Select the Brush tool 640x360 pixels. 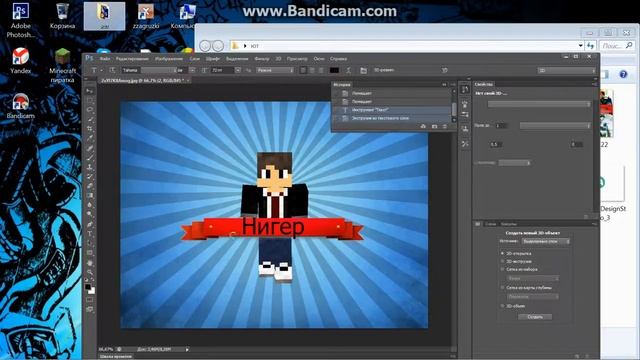coord(89,157)
